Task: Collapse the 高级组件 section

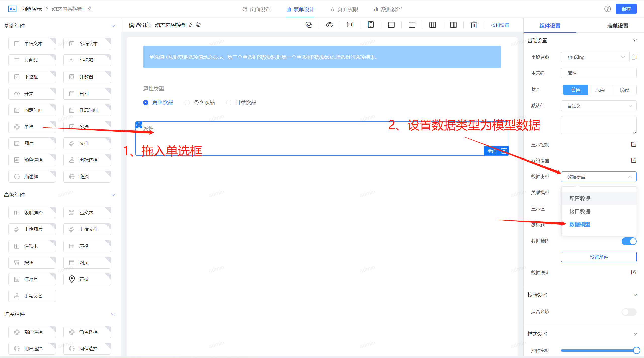Action: click(x=113, y=195)
